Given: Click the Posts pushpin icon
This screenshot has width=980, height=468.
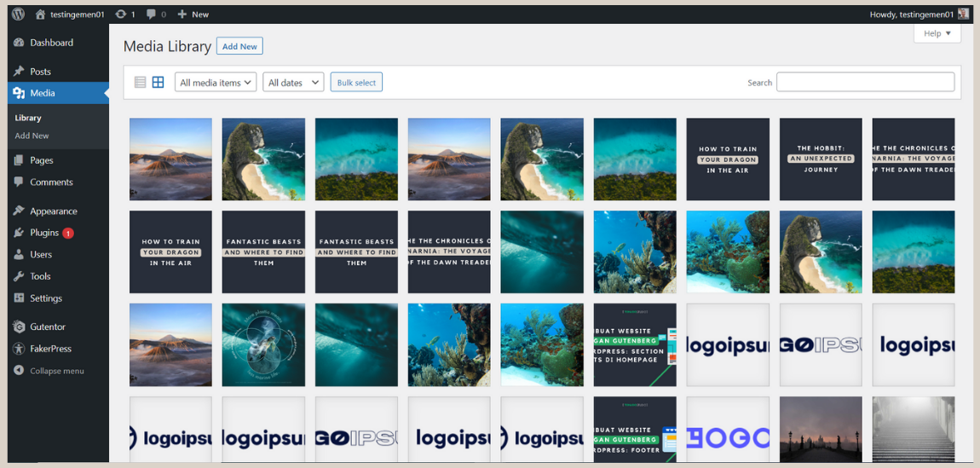Looking at the screenshot, I should tap(19, 72).
